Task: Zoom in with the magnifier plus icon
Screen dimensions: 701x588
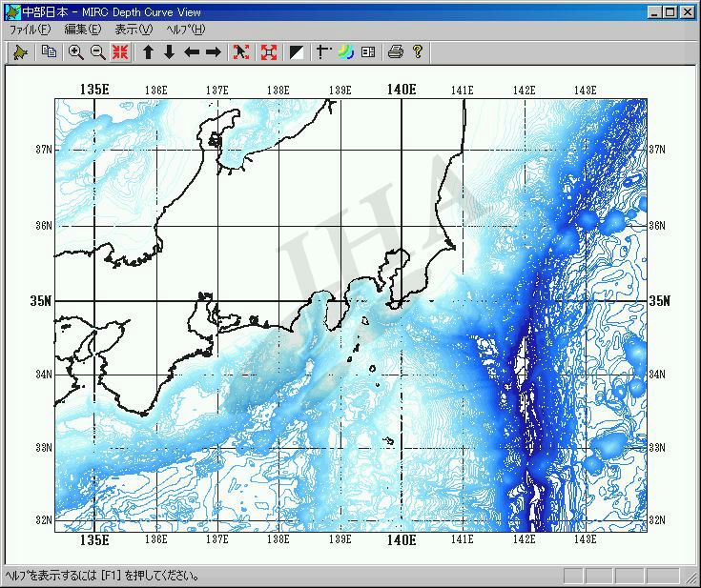Action: click(75, 52)
